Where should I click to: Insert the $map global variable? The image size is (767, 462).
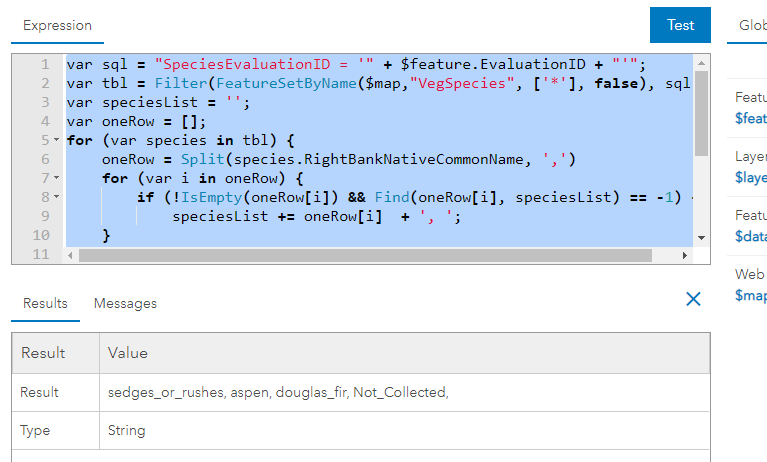(x=750, y=295)
